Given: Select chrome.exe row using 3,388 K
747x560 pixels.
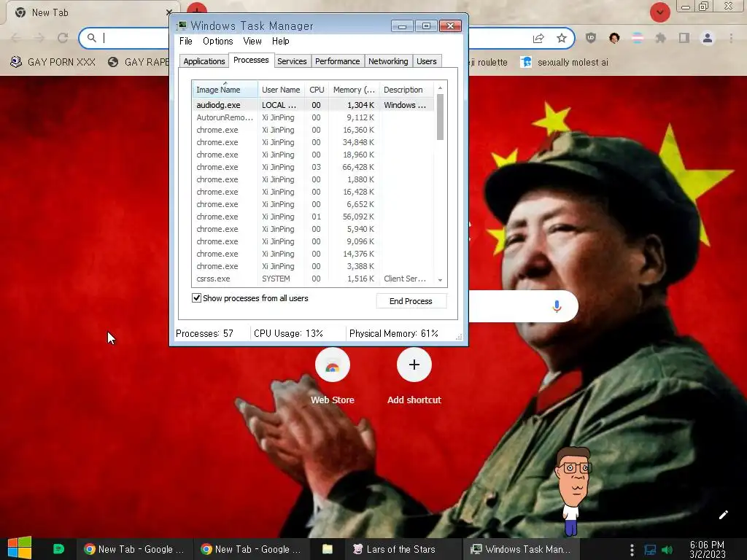Looking at the screenshot, I should point(313,266).
